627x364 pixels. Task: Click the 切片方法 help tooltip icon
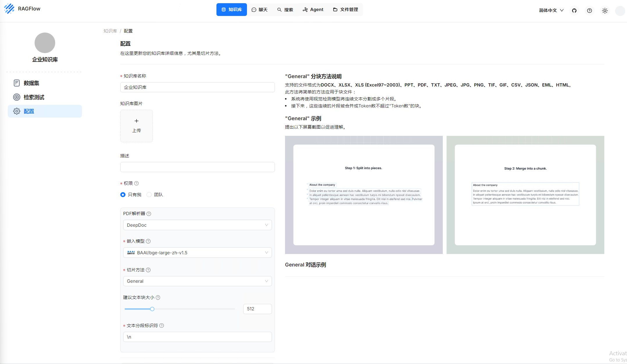148,270
